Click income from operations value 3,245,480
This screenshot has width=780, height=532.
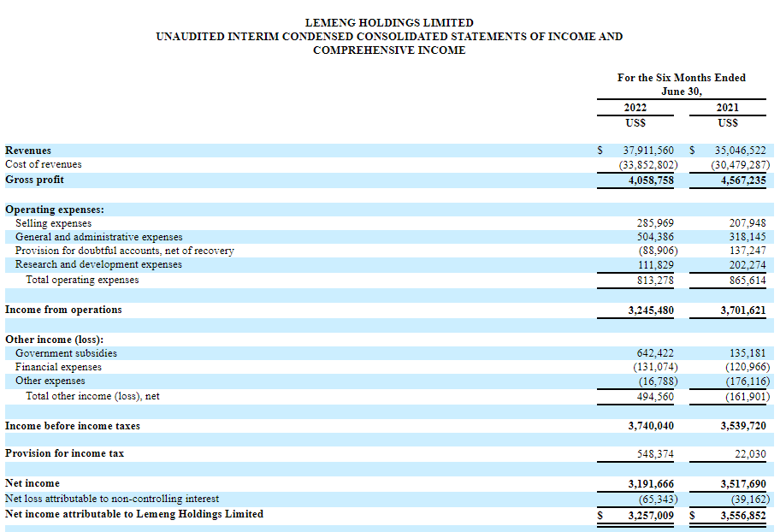[x=651, y=310]
